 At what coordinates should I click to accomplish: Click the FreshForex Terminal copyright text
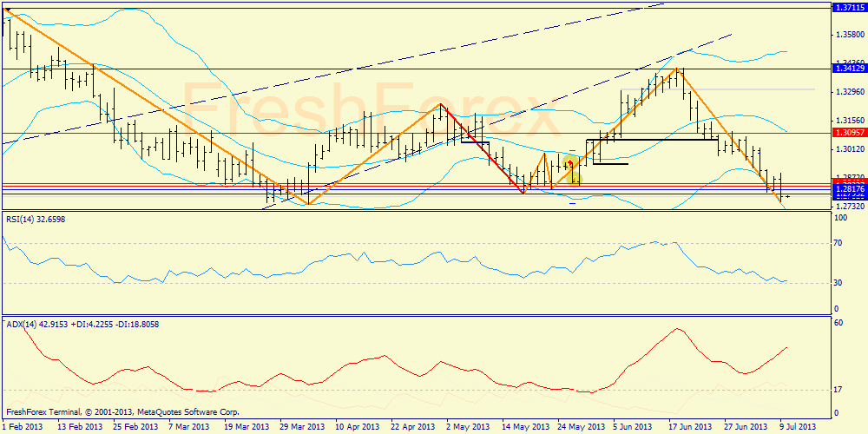click(122, 412)
